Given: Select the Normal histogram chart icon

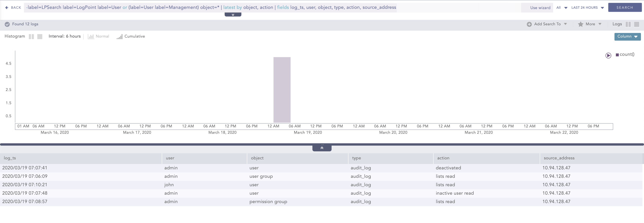Looking at the screenshot, I should click(x=91, y=37).
